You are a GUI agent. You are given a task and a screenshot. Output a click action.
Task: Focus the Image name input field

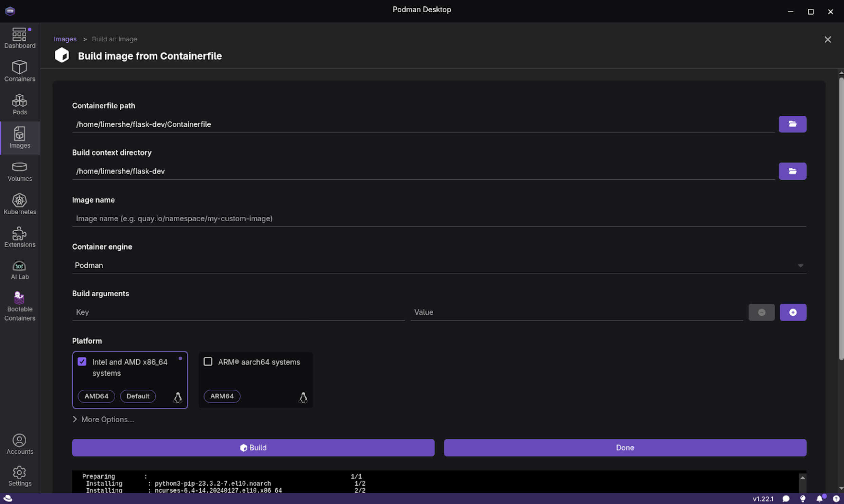point(438,218)
